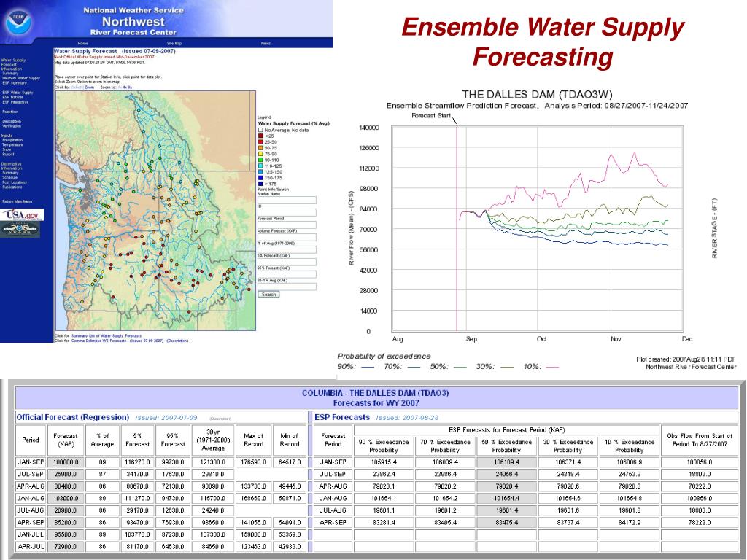Open the Site Map item in the top navigation
Screen dimensions: 747x560
coord(174,43)
